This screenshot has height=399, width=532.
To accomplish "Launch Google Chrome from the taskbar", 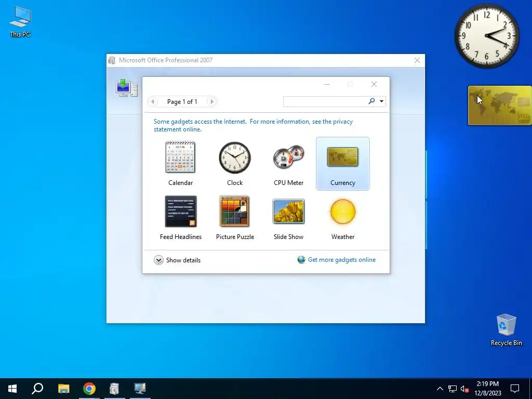I will (x=89, y=389).
